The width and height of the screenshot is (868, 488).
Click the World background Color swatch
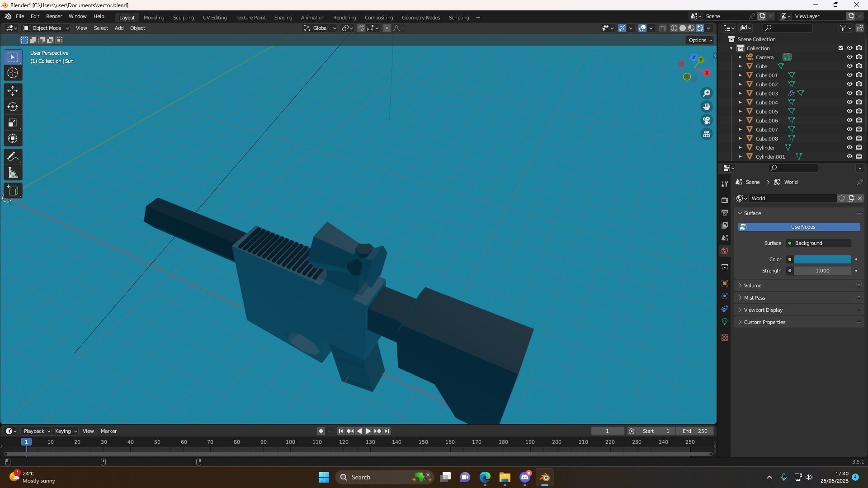click(x=822, y=259)
